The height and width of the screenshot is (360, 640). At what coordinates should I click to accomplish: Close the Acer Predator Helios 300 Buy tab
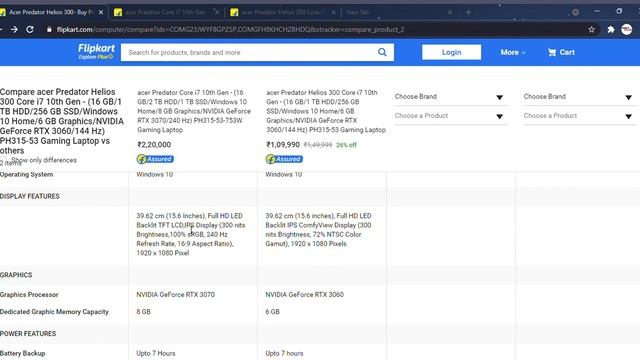pyautogui.click(x=101, y=12)
